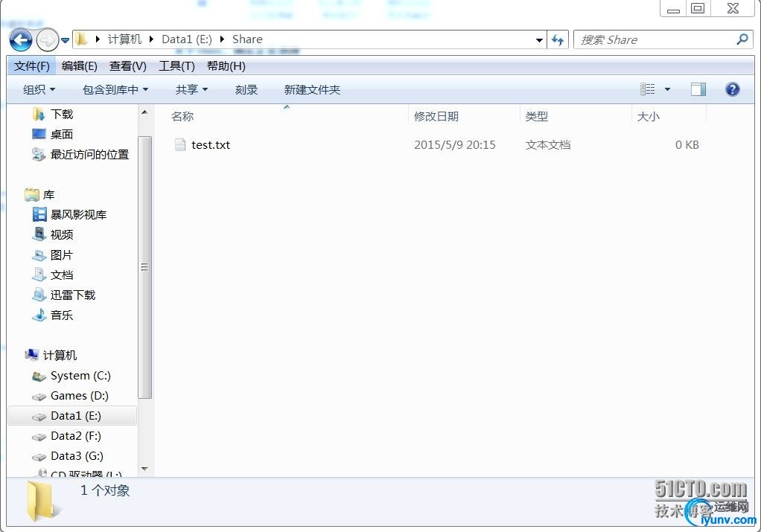Screen dimensions: 761x532
Task: Open recent pages dropdown beside Forward arrow
Action: pyautogui.click(x=65, y=40)
